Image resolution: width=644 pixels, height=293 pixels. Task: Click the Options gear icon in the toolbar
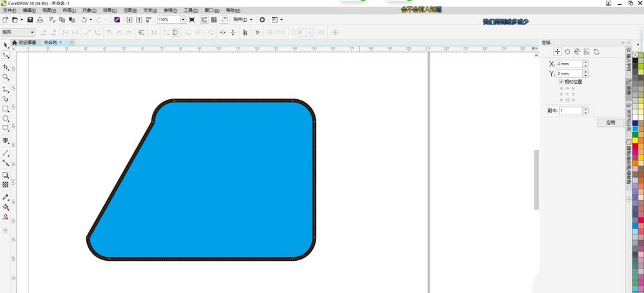(263, 19)
